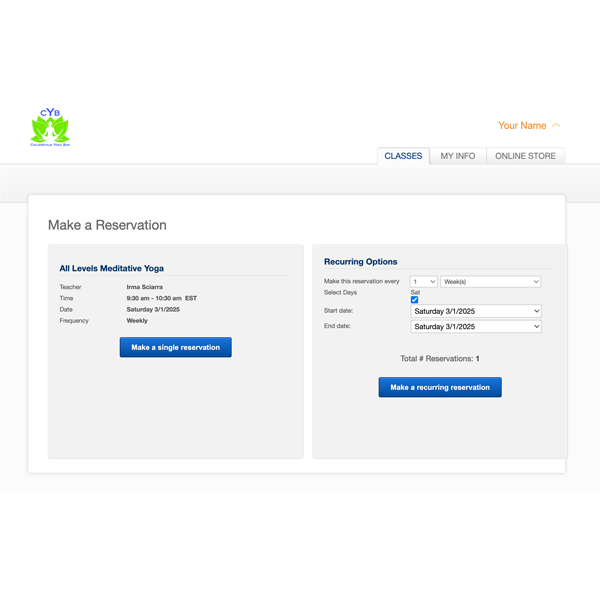Expand the Start date dropdown
Screen dimensions: 600x600
[476, 311]
